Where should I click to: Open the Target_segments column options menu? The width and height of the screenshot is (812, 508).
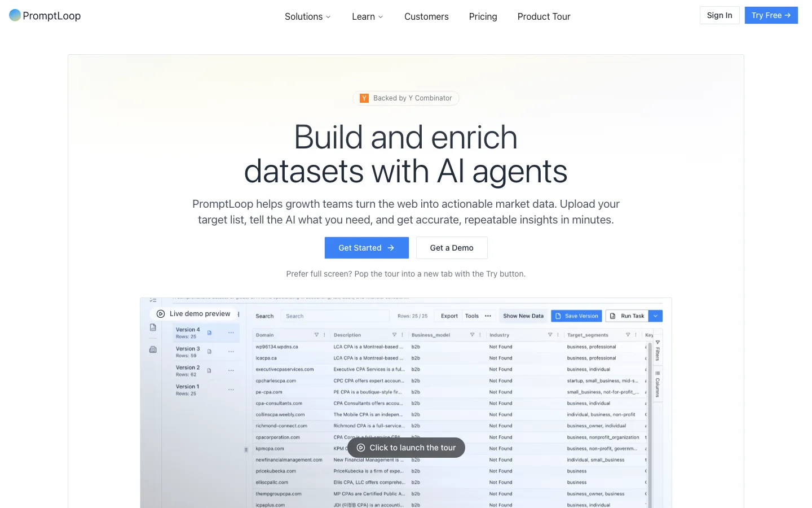636,335
